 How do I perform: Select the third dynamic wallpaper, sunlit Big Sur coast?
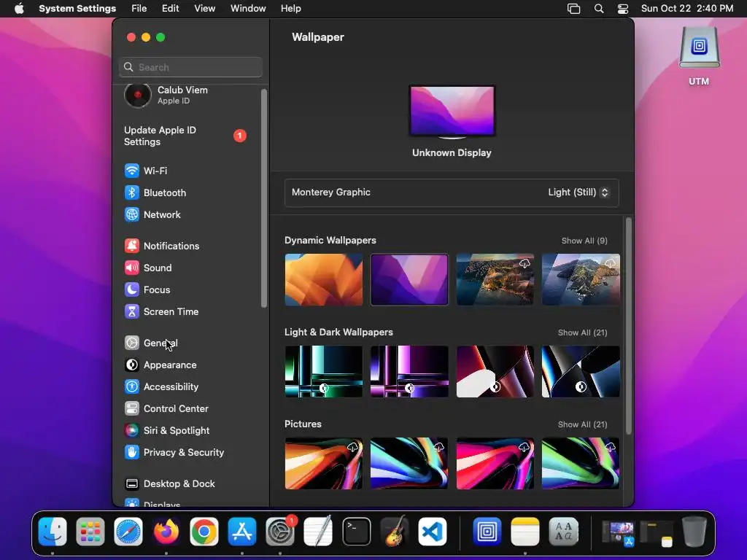495,279
